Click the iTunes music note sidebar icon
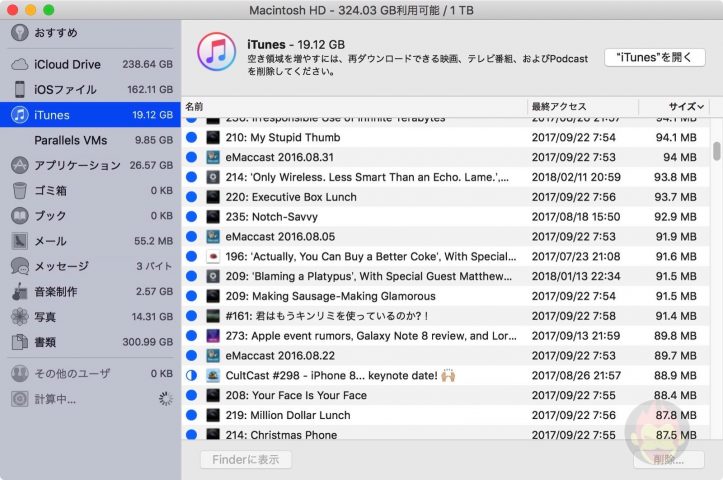 click(x=19, y=114)
